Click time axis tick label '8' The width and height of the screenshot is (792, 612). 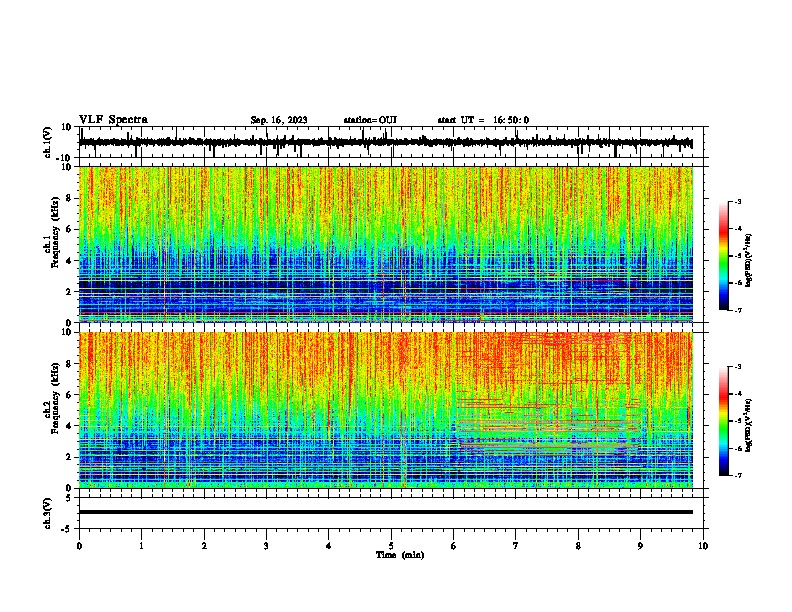coord(578,546)
